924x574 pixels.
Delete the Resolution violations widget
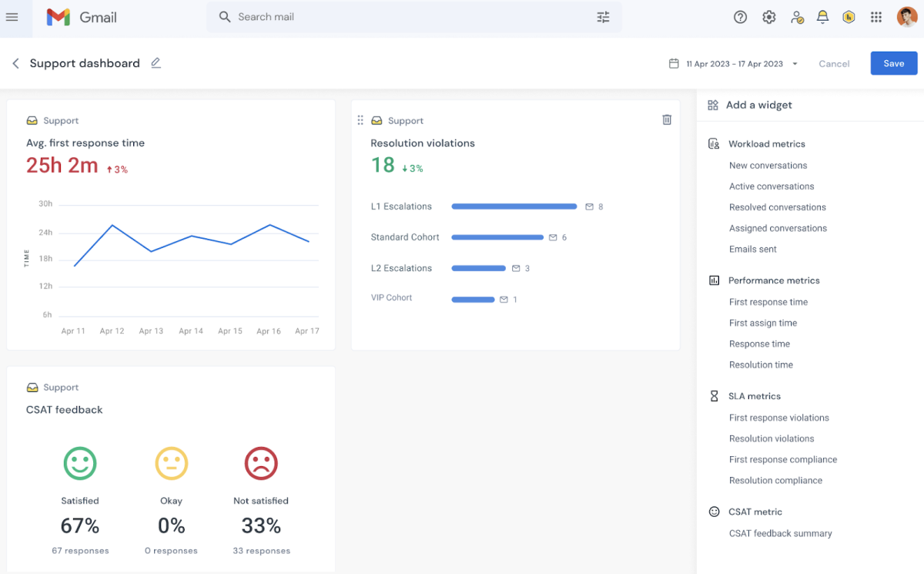(x=667, y=119)
